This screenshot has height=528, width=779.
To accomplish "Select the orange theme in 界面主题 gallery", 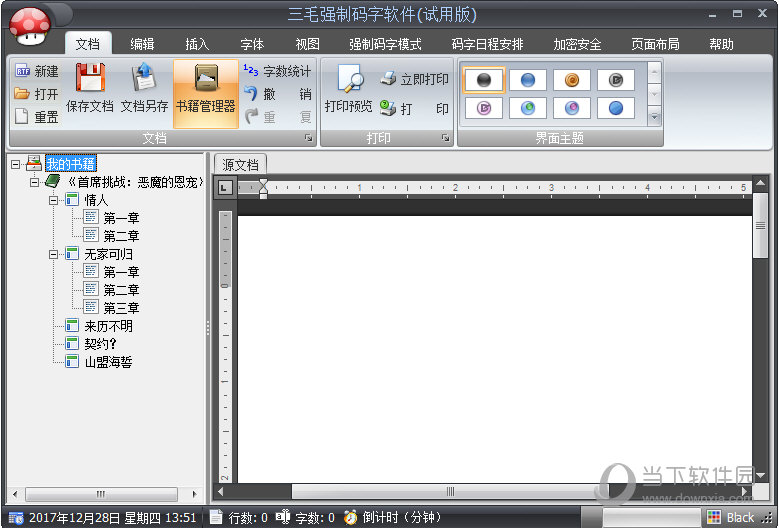I will [x=572, y=80].
